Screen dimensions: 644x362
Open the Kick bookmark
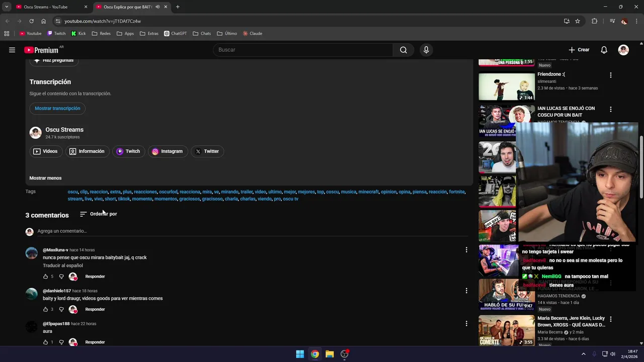[78, 34]
